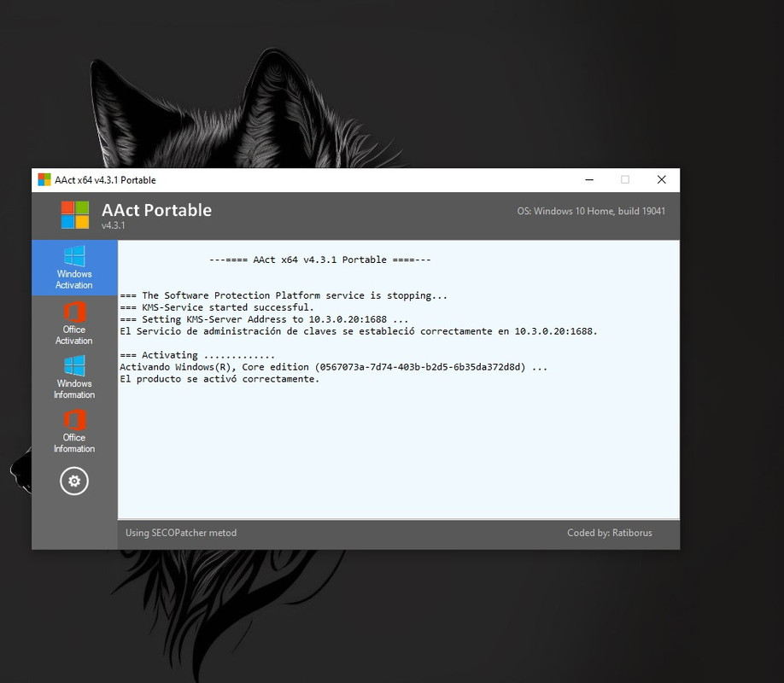Click the log banner 'AAct x64 v4.3.1 Portable'
The width and height of the screenshot is (784, 683).
click(320, 260)
